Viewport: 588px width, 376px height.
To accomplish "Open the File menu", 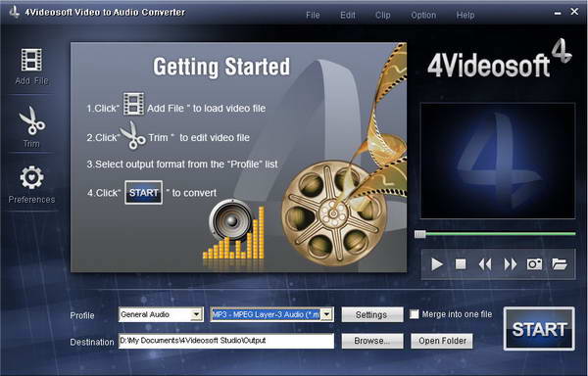I will pos(313,15).
